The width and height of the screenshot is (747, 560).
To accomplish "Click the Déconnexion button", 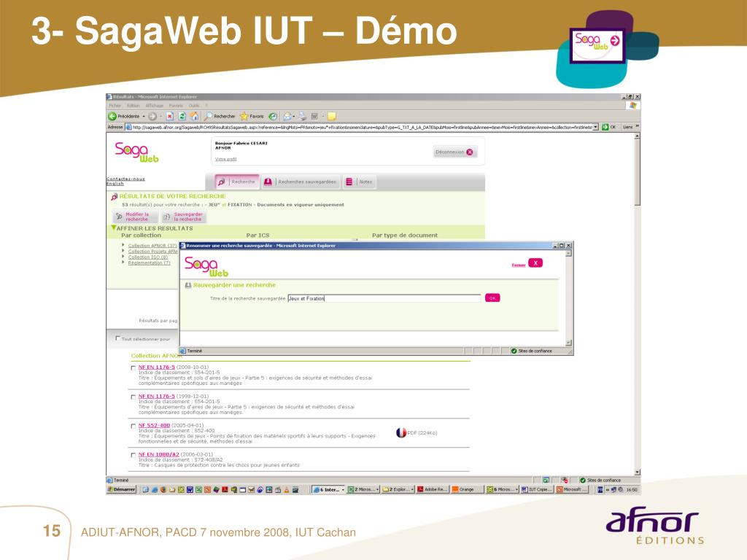I will click(x=454, y=152).
